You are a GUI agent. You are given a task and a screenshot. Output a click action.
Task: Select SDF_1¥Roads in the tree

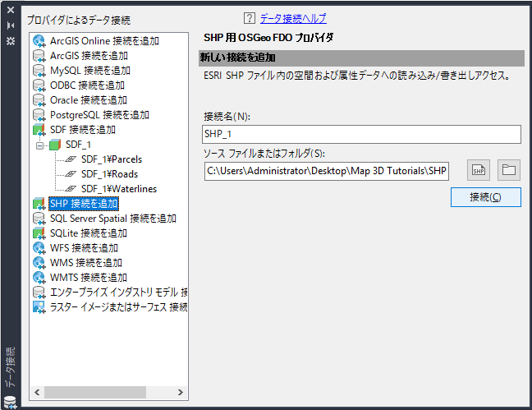(x=109, y=174)
